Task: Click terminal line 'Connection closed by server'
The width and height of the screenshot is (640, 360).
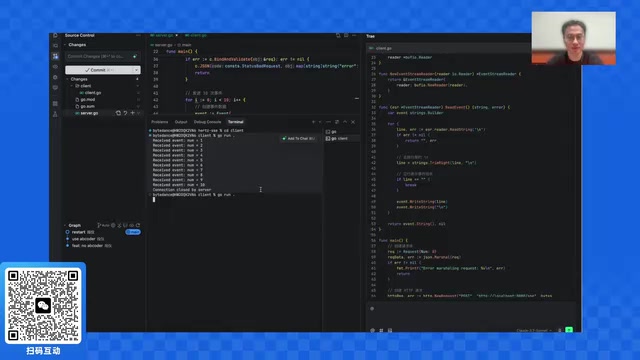Action: coord(182,190)
